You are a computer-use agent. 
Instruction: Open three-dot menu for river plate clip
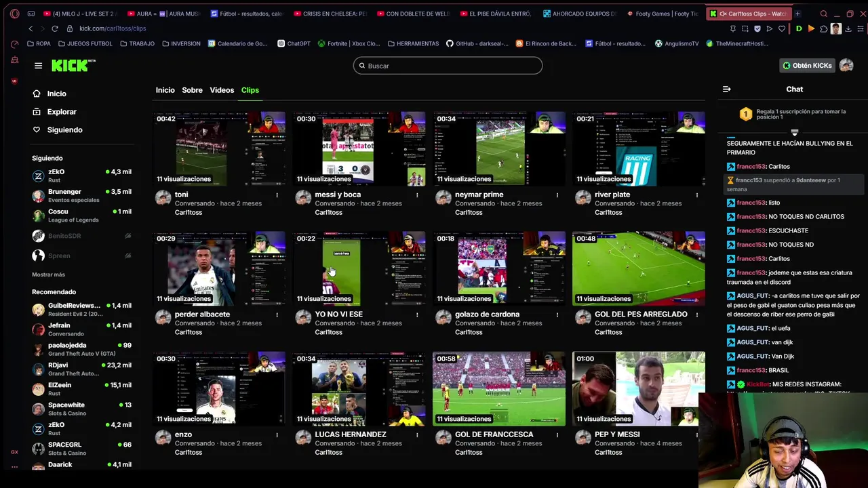[x=697, y=195]
